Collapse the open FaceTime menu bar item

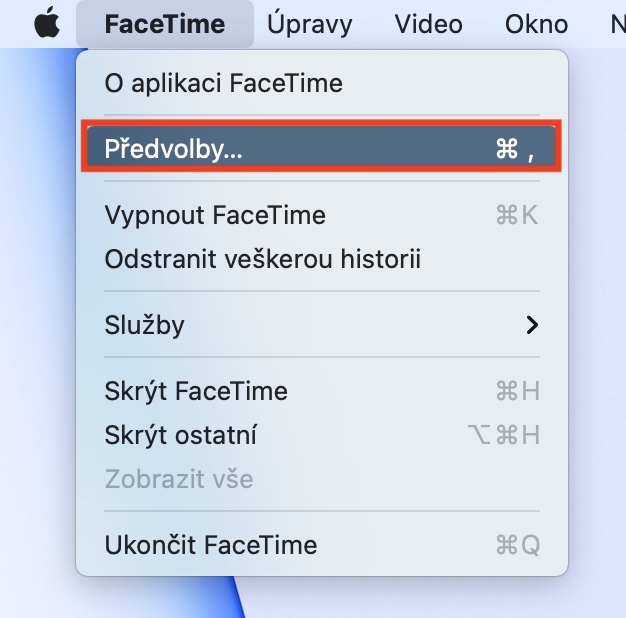click(165, 24)
